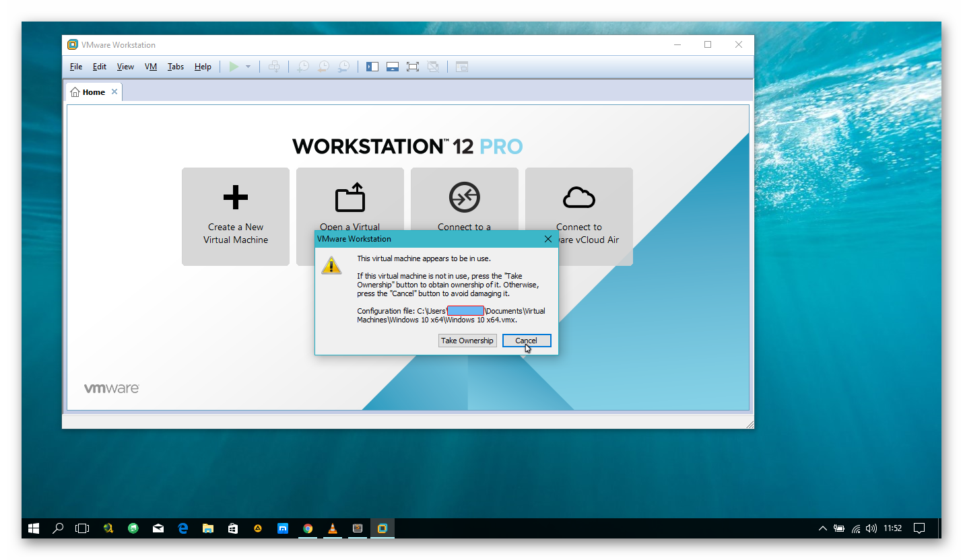Click the Wi-Fi network tray icon
Screen dimensions: 963x560
[856, 528]
